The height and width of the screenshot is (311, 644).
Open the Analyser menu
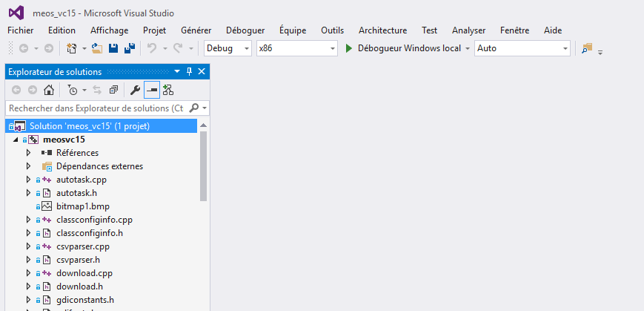coord(468,30)
